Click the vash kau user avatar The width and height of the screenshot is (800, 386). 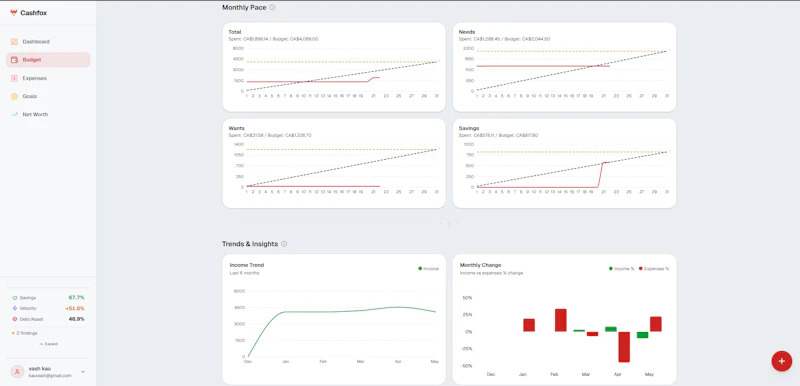point(17,372)
